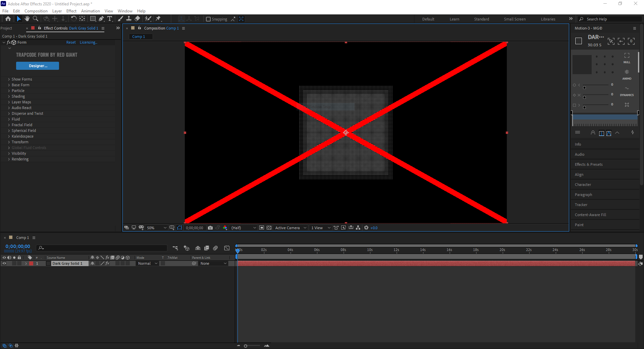Click the Reset link for Form effect
The height and width of the screenshot is (349, 644).
point(71,42)
